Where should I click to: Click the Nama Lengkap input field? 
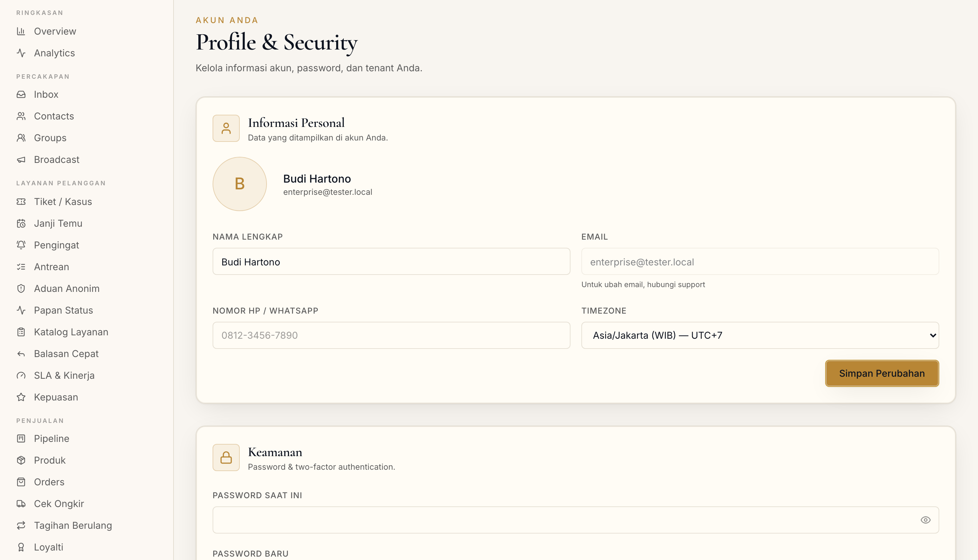(x=391, y=262)
